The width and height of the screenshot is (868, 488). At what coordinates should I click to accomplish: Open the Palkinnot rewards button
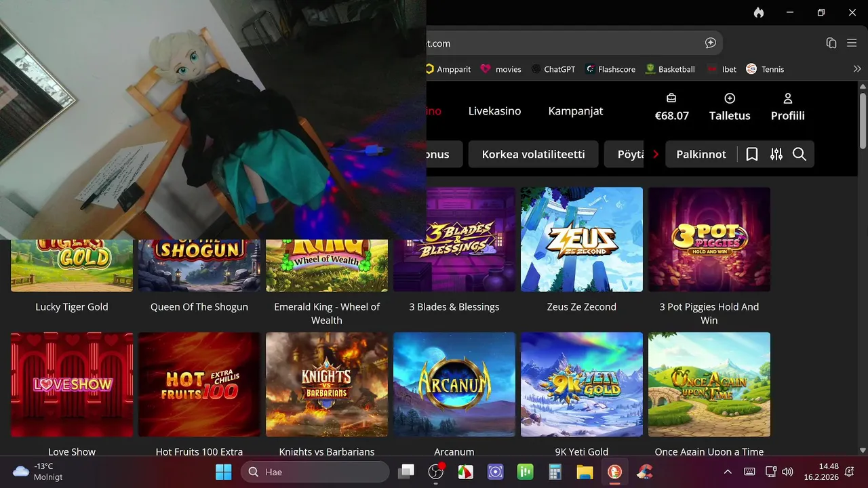coord(701,155)
